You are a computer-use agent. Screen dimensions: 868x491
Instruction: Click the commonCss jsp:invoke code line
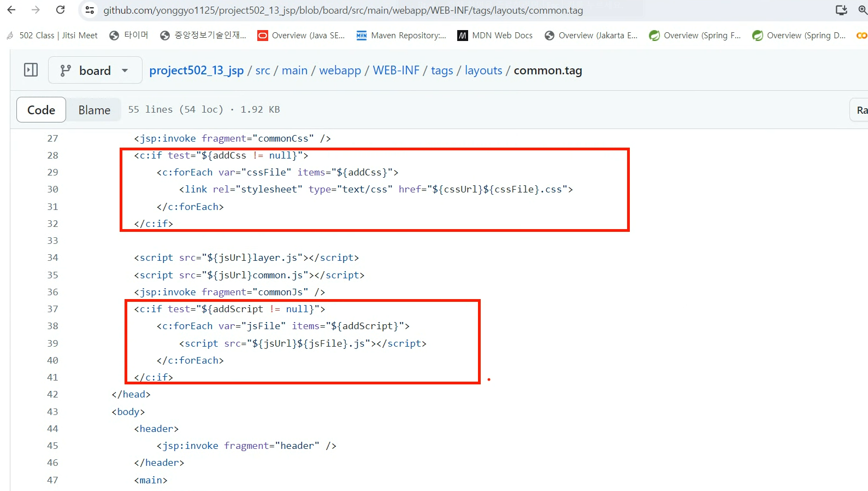click(x=232, y=138)
